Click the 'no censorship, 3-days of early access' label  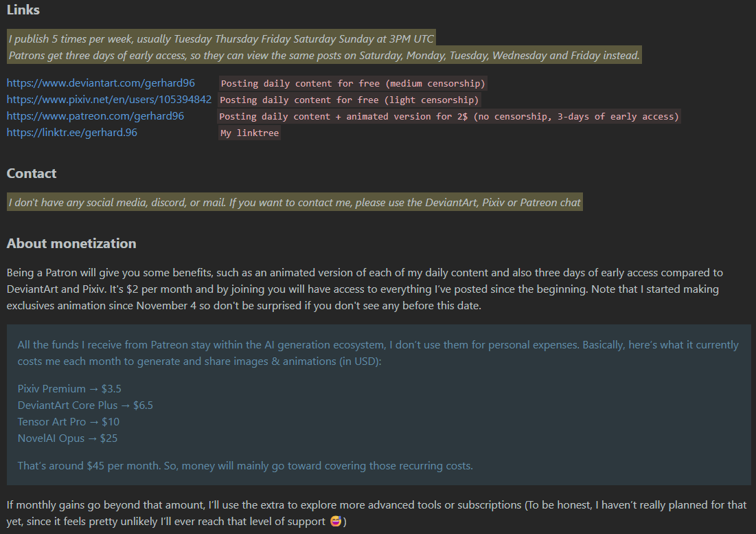(x=449, y=116)
